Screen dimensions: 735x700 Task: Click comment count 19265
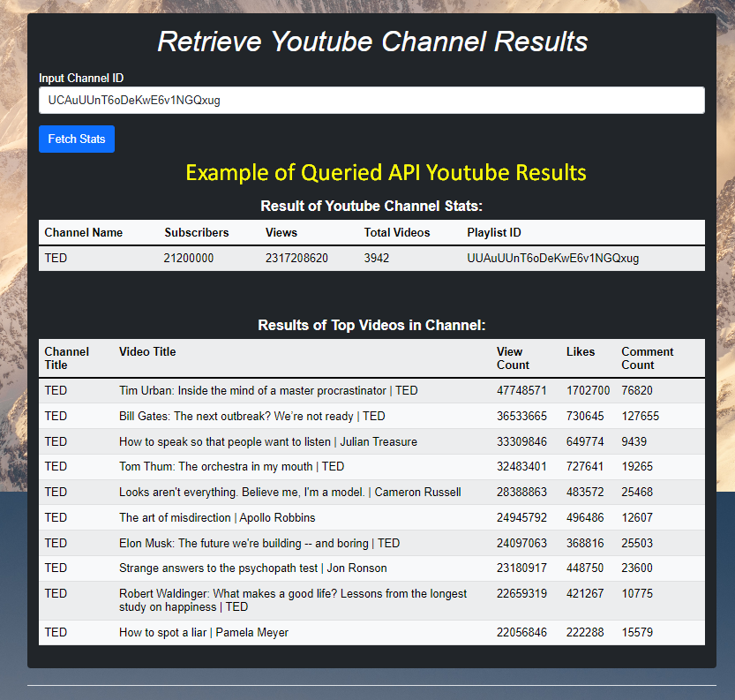click(x=637, y=466)
